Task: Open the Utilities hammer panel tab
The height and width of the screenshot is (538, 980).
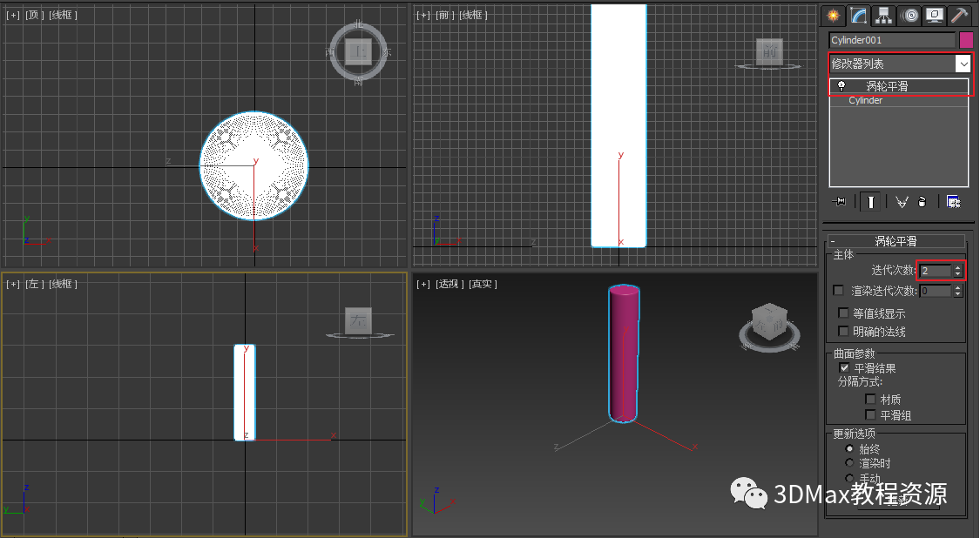Action: click(959, 16)
